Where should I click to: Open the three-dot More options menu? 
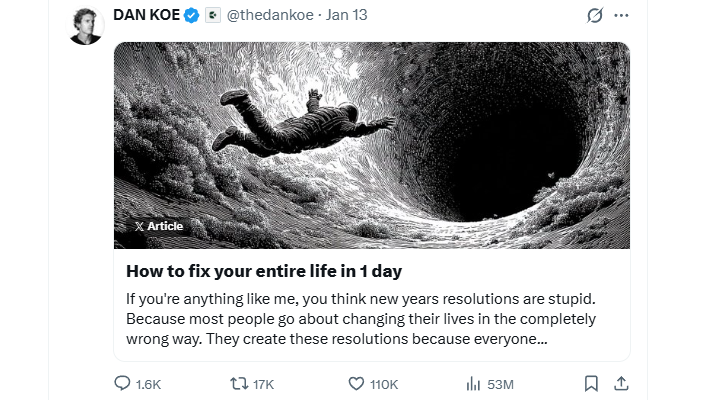621,16
